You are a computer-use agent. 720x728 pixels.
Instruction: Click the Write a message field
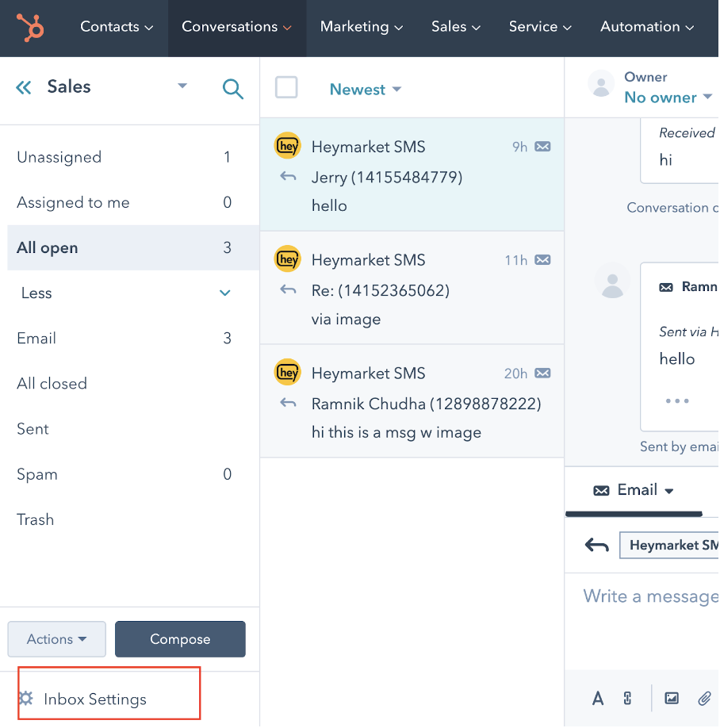pos(651,596)
